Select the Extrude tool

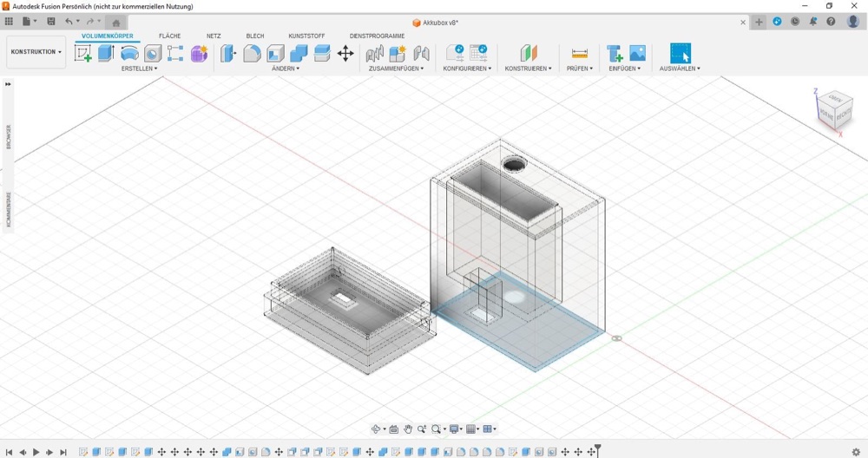coord(106,54)
